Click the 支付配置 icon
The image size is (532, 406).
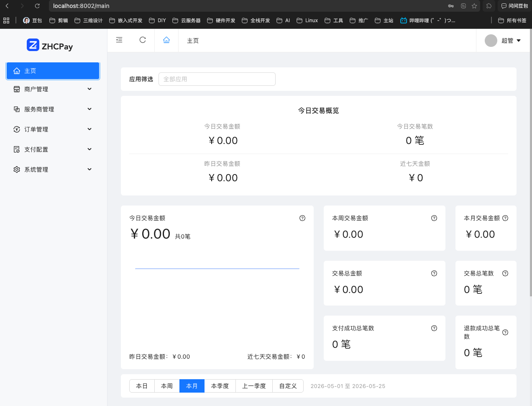click(17, 149)
